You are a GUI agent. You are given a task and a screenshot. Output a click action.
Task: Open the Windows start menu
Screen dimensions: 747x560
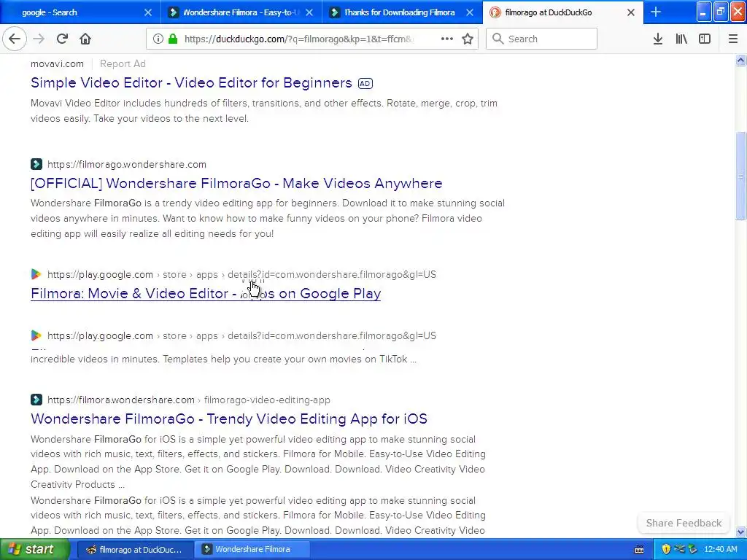(34, 549)
